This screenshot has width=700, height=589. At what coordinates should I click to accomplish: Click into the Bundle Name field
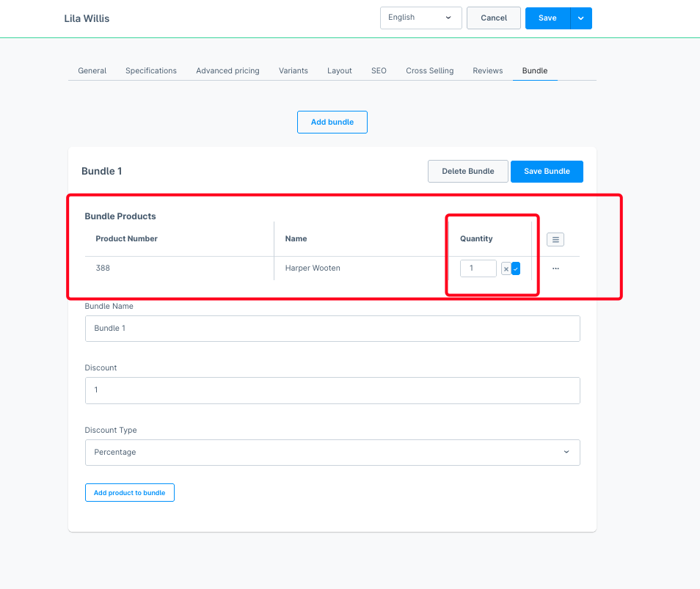pyautogui.click(x=332, y=329)
